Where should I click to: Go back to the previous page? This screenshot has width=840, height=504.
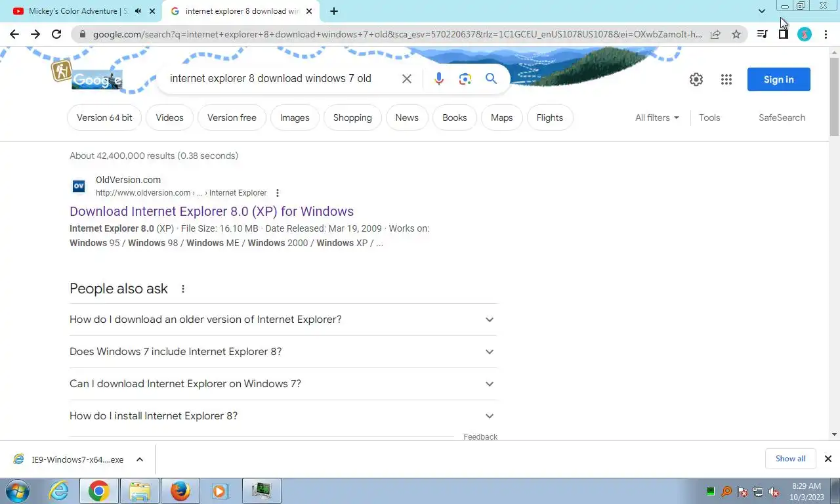click(14, 34)
